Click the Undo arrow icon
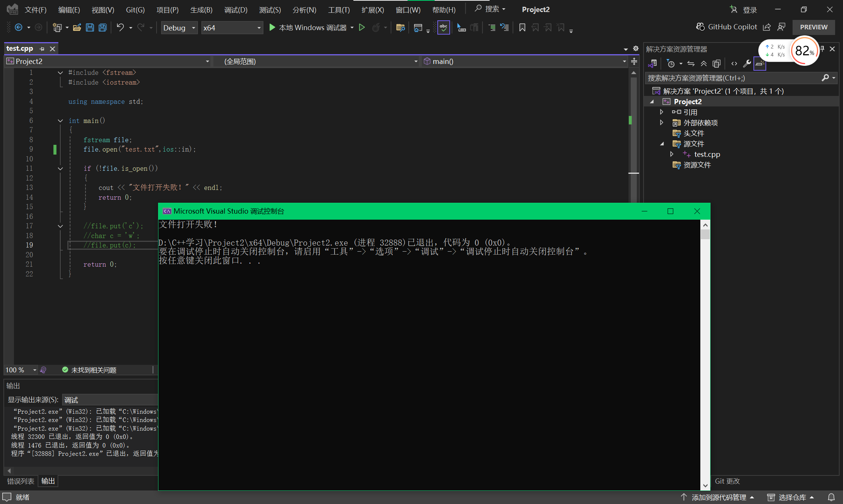The image size is (843, 504). (120, 27)
